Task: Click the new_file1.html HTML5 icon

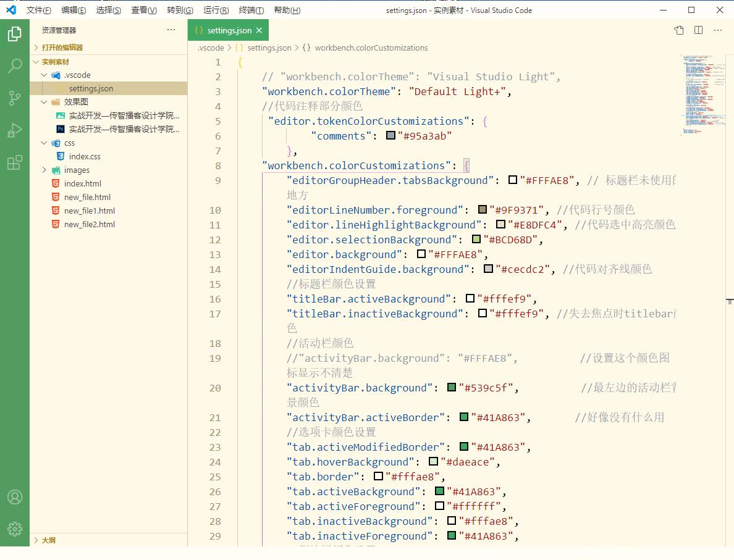Action: click(x=56, y=211)
